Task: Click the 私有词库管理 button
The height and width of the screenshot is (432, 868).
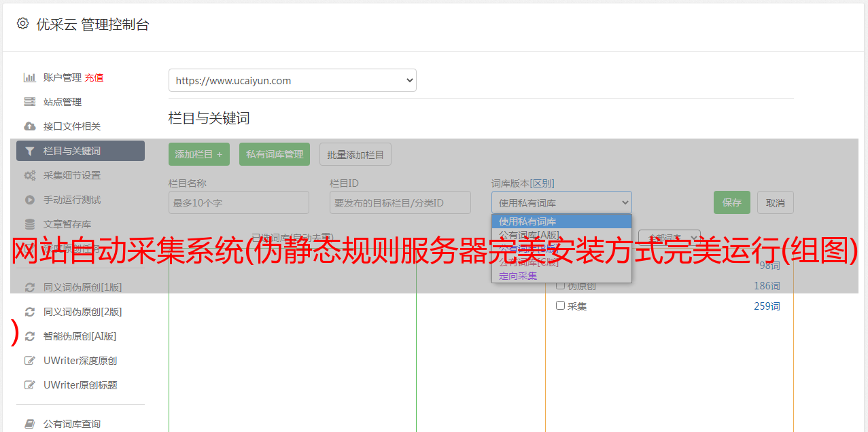Action: (275, 154)
